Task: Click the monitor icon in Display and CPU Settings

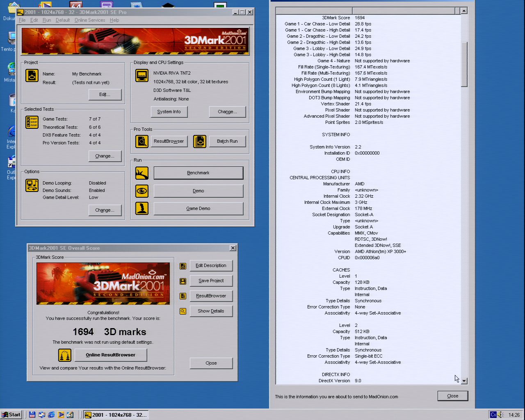Action: click(142, 75)
